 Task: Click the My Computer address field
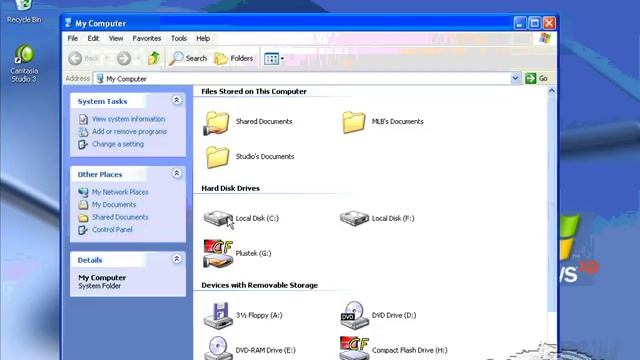click(302, 78)
